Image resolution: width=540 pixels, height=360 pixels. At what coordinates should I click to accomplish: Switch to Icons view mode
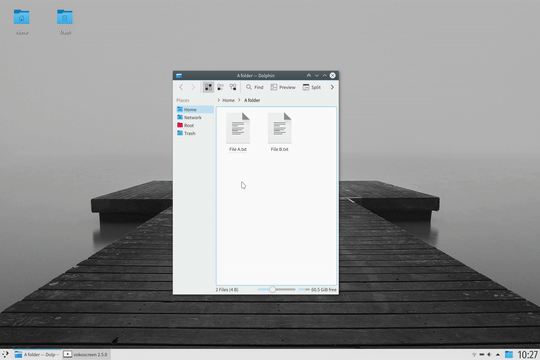(208, 87)
